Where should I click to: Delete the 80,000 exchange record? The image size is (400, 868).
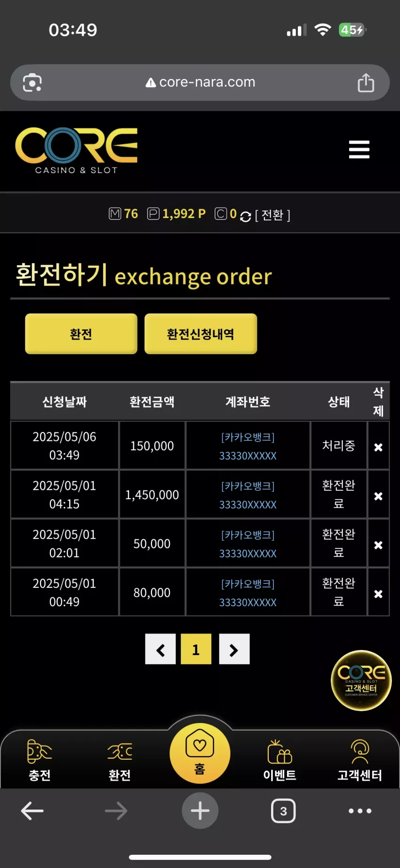coord(378,594)
